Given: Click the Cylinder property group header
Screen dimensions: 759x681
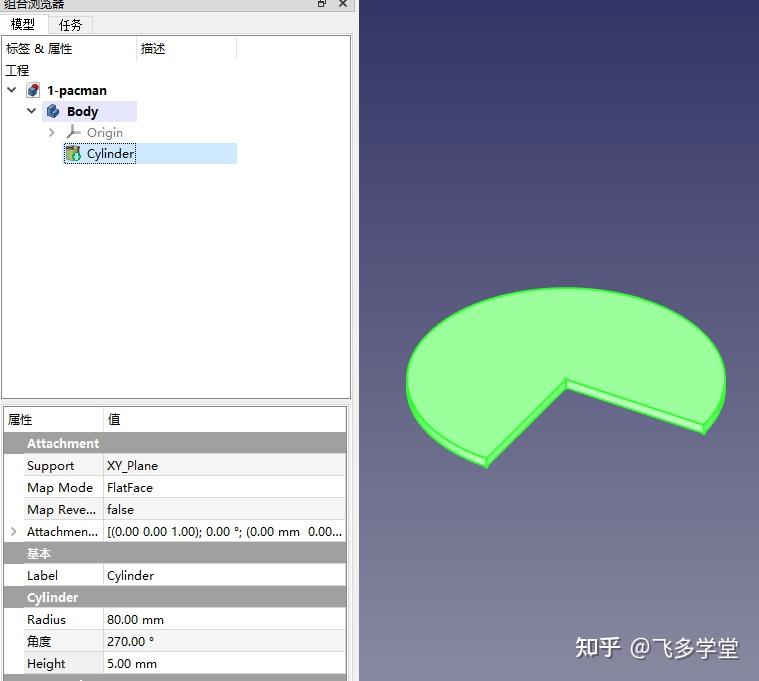Looking at the screenshot, I should coord(175,597).
